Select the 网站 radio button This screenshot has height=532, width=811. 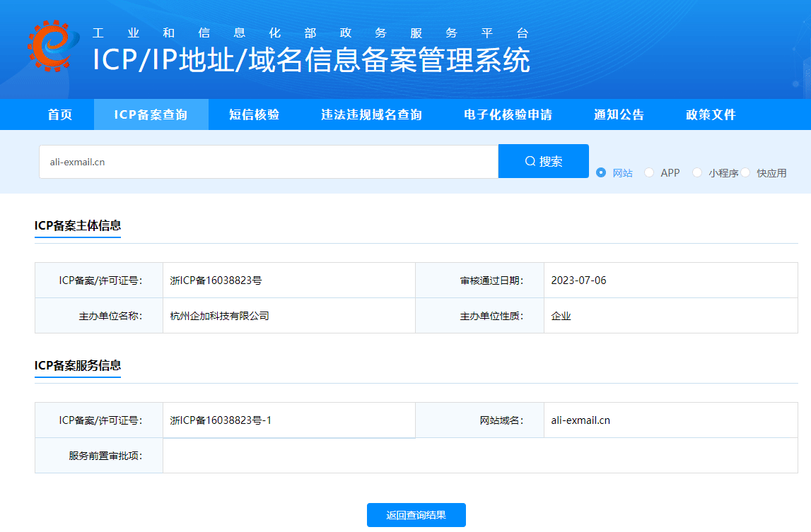click(x=600, y=172)
